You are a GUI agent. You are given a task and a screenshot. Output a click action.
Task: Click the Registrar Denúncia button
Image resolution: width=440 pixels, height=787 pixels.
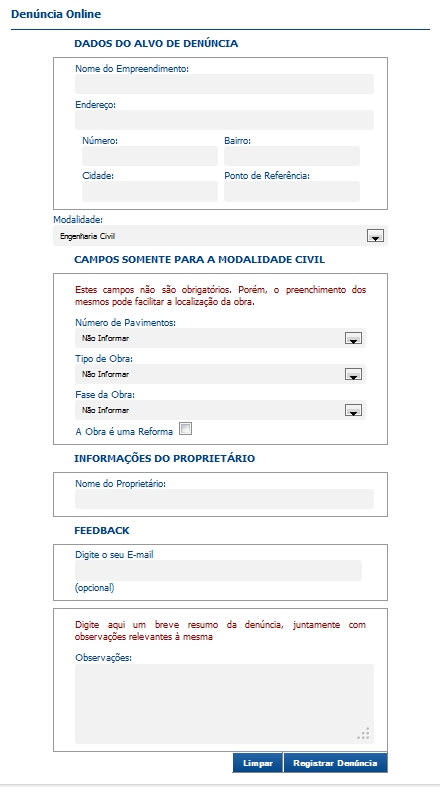point(336,763)
